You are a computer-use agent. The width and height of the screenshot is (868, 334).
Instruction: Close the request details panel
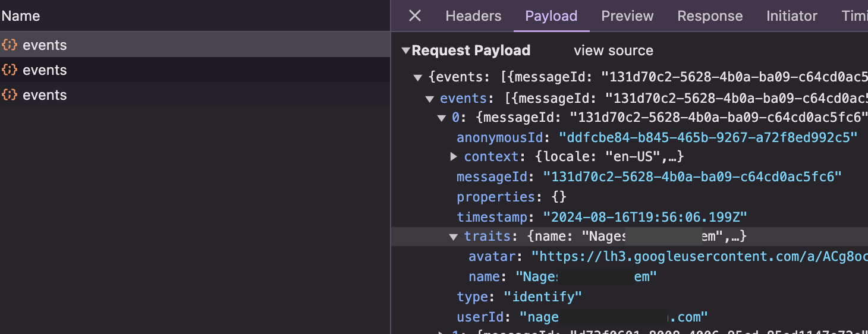(415, 16)
